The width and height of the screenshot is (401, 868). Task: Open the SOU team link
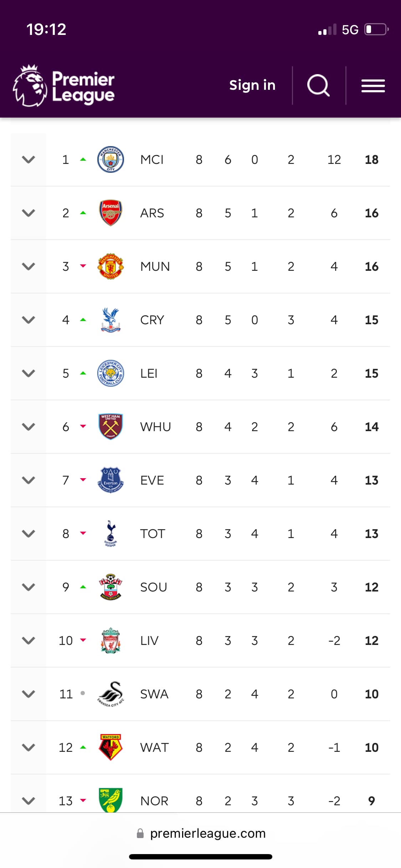[154, 587]
